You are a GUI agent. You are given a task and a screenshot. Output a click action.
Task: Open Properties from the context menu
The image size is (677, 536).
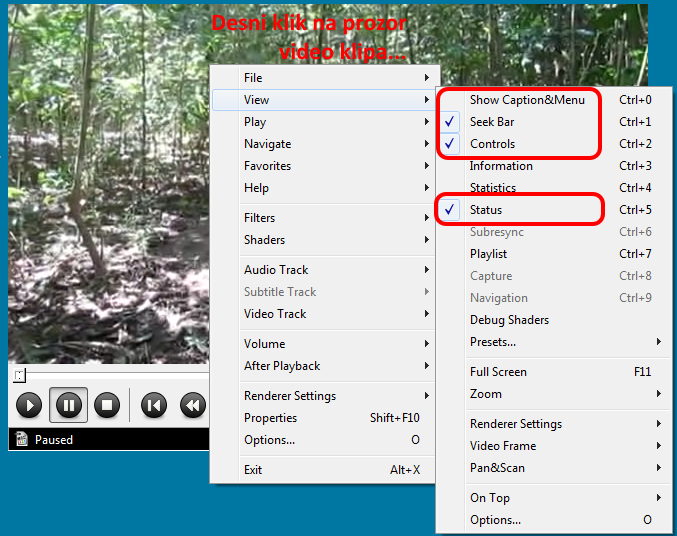click(324, 418)
